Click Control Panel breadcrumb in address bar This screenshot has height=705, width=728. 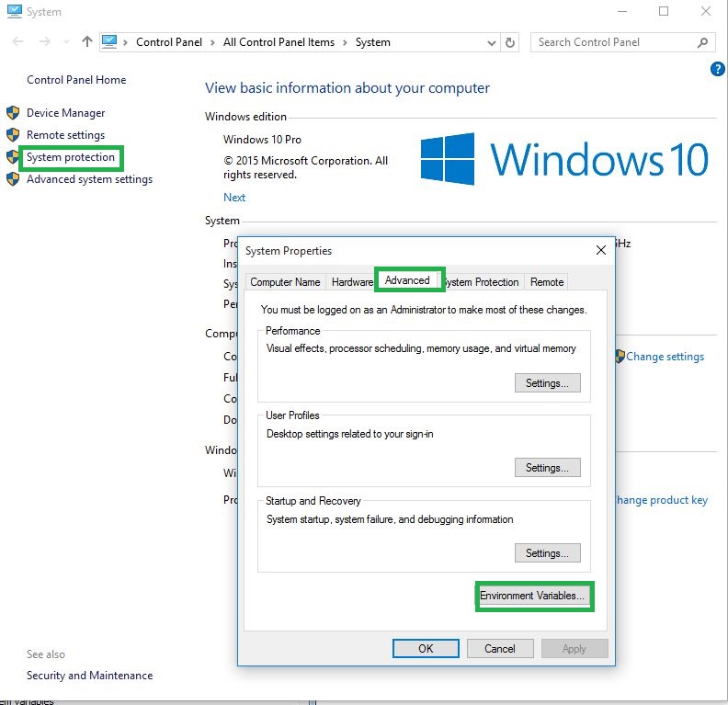[x=169, y=42]
